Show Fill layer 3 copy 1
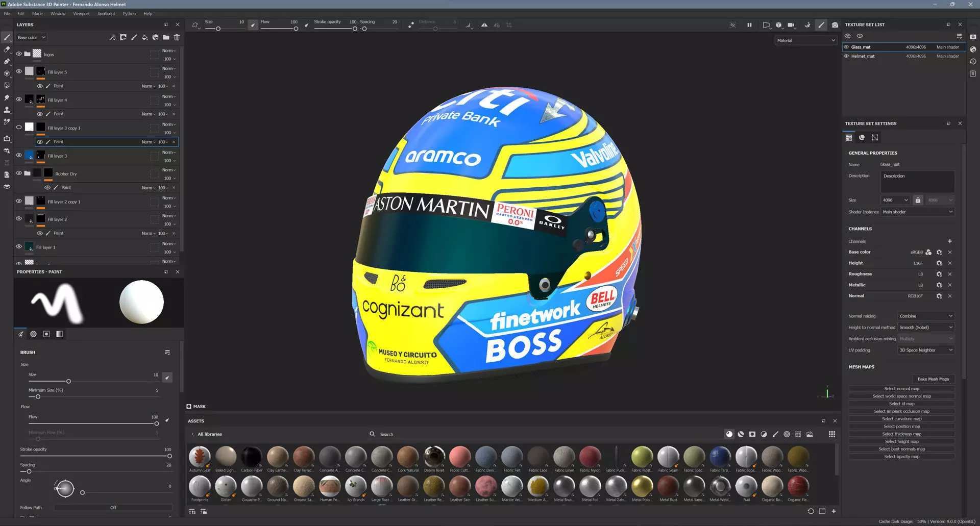 (x=19, y=128)
